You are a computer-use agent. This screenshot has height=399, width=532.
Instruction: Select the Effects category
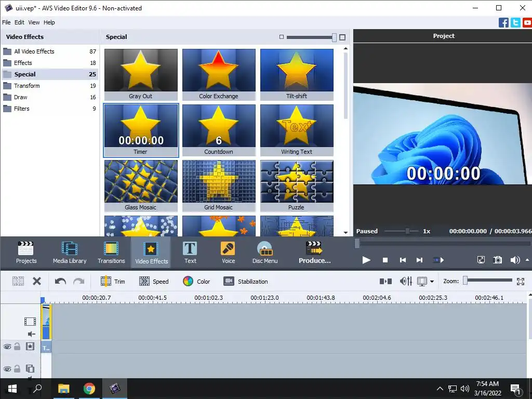[x=49, y=63]
